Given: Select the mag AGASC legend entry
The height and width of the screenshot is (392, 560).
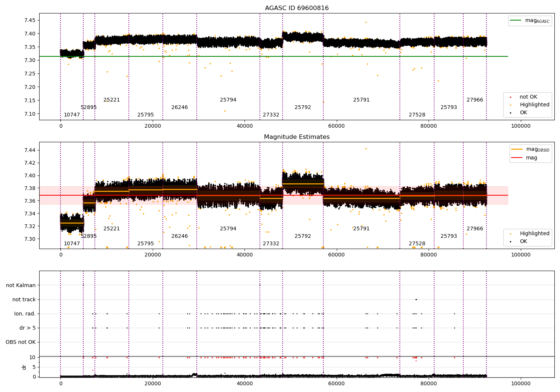Looking at the screenshot, I should (x=530, y=21).
